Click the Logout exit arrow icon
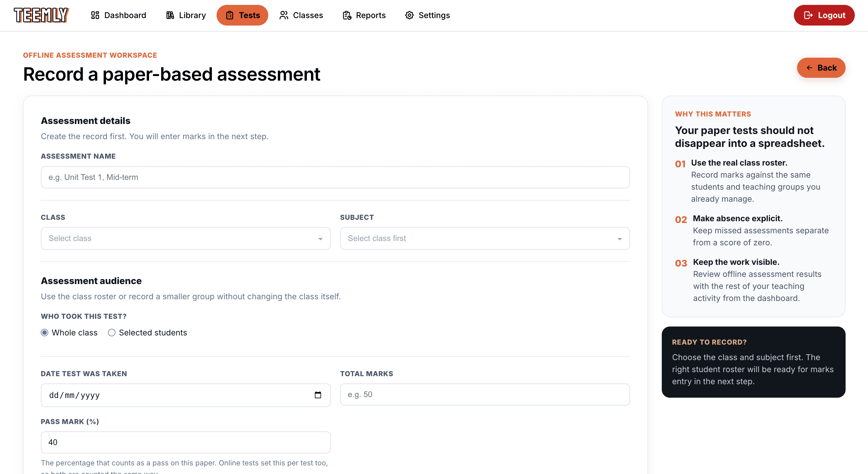868x474 pixels. pos(808,15)
